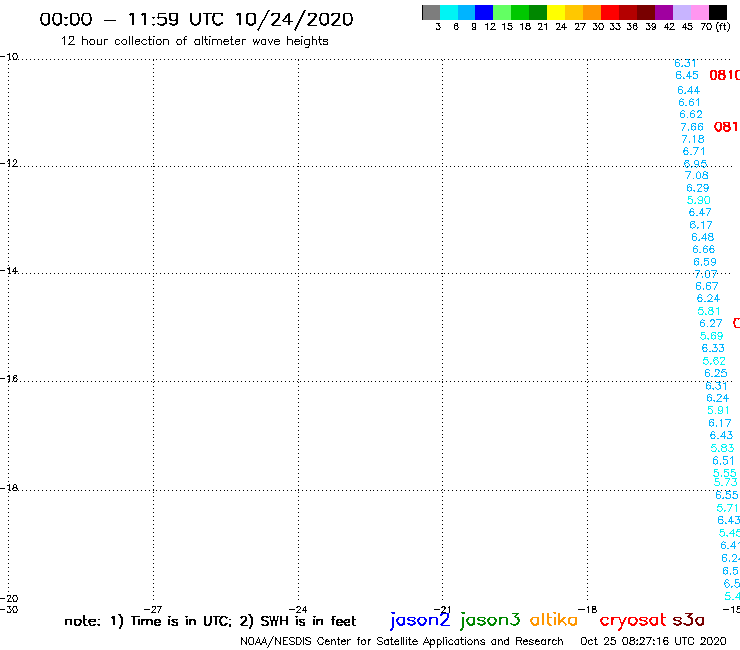Select the -21 longitude axis label
The height and width of the screenshot is (650, 740).
442,609
